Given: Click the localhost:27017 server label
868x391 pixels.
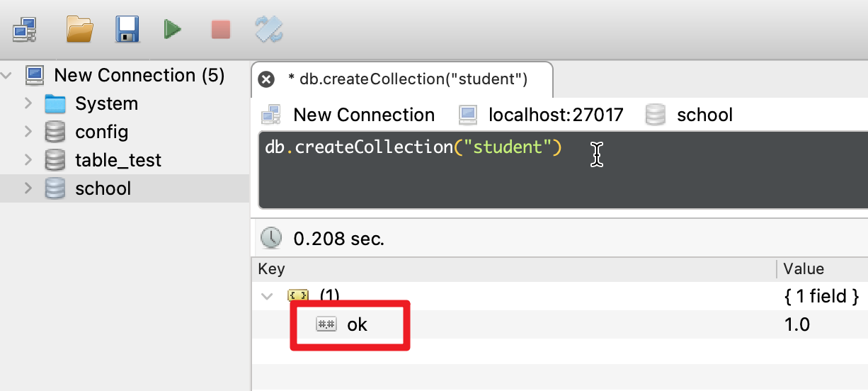Looking at the screenshot, I should click(556, 115).
